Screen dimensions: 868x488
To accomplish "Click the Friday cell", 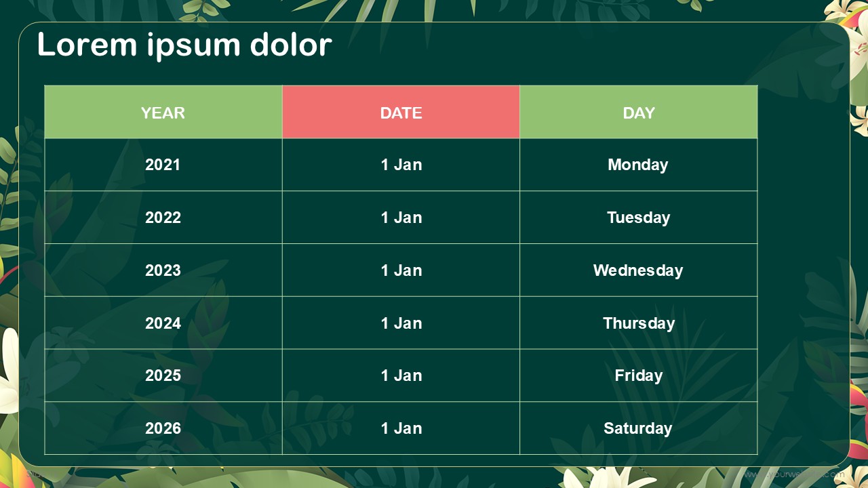I will tap(639, 375).
